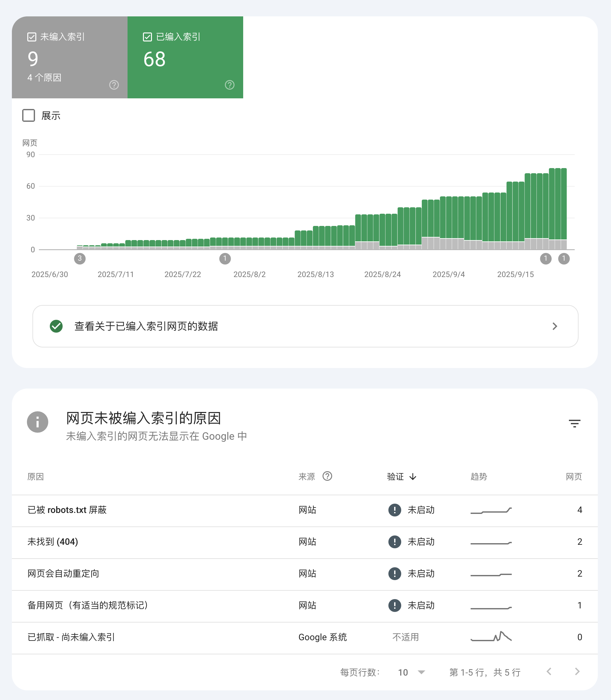Click validation status icon in 网页会自动重定向 row
Screen dimensions: 611x700
(395, 573)
